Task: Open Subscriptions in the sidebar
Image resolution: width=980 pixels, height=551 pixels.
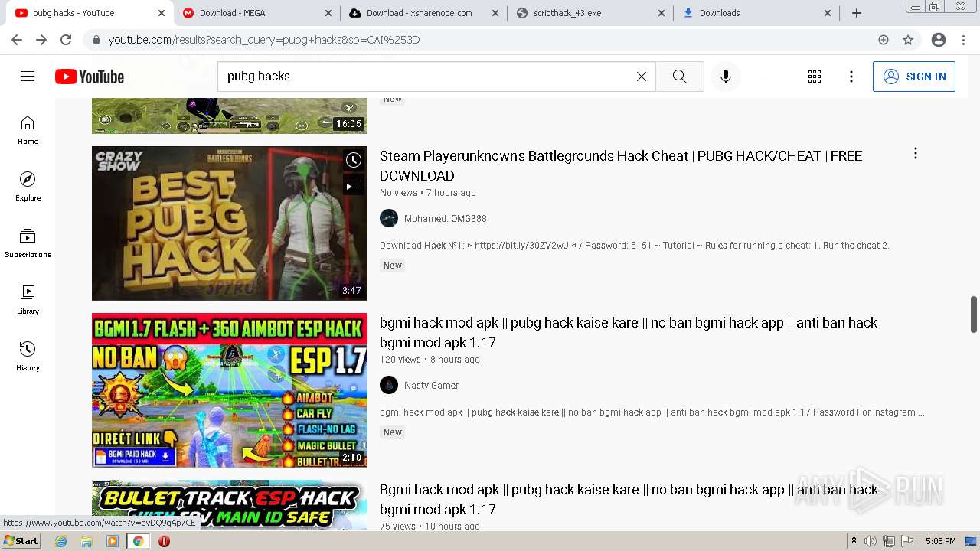Action: [28, 243]
